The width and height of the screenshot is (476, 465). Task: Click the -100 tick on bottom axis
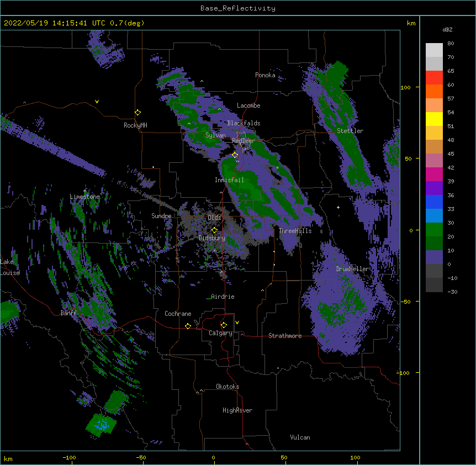(x=70, y=457)
